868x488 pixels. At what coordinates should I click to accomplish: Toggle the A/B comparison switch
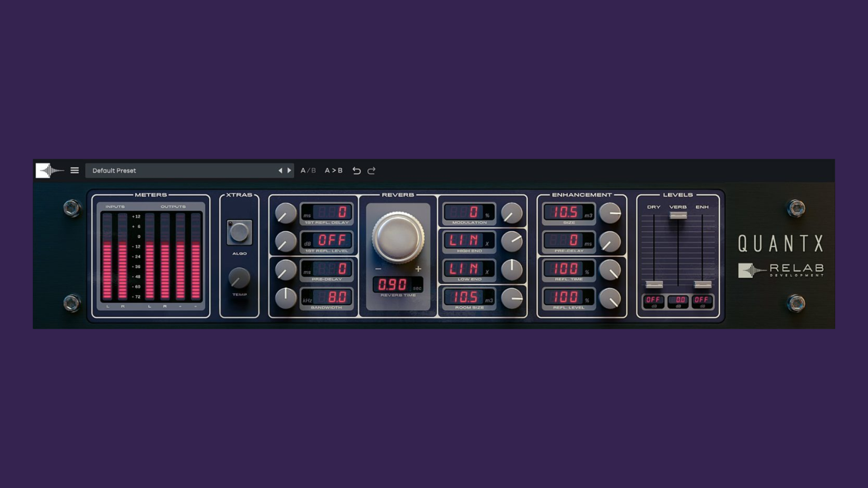click(x=308, y=170)
